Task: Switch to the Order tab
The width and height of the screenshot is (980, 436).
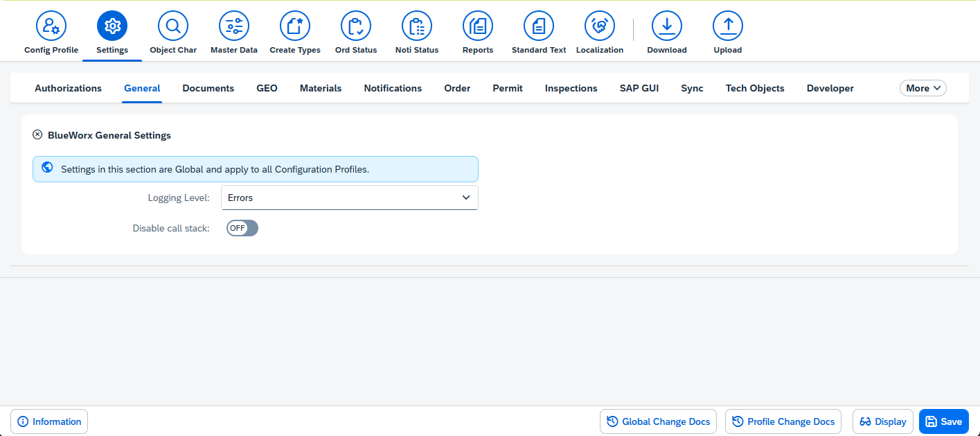Action: (x=457, y=88)
